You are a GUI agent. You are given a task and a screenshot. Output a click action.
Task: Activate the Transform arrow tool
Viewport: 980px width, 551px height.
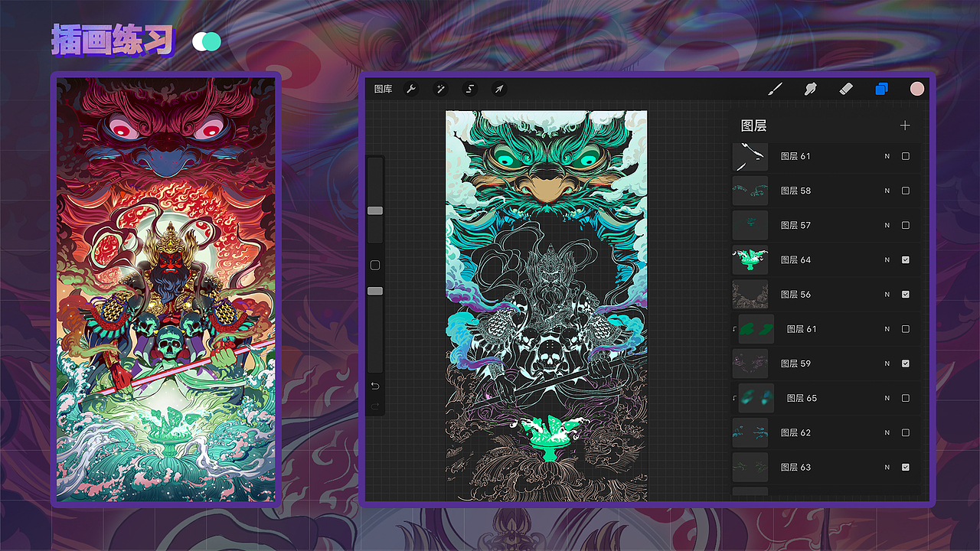click(499, 90)
